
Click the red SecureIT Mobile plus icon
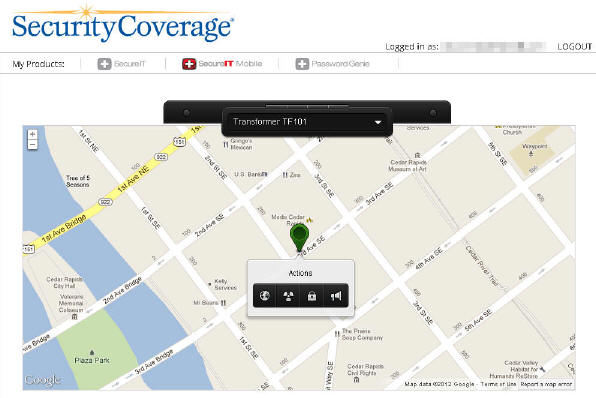(x=189, y=64)
